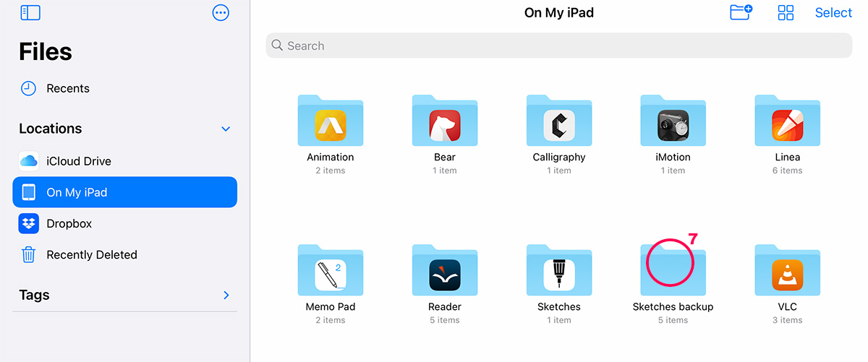This screenshot has height=362, width=868.
Task: Click the Tags section heading
Action: [x=34, y=295]
